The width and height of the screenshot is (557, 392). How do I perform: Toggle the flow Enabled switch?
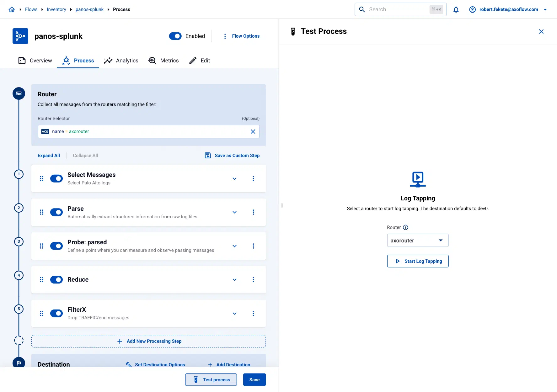click(x=175, y=36)
